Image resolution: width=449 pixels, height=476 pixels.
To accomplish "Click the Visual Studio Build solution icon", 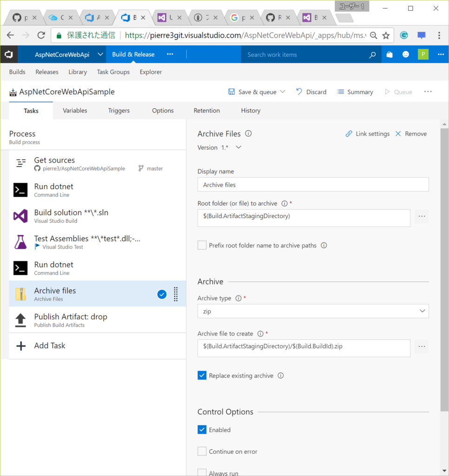I will [x=20, y=216].
